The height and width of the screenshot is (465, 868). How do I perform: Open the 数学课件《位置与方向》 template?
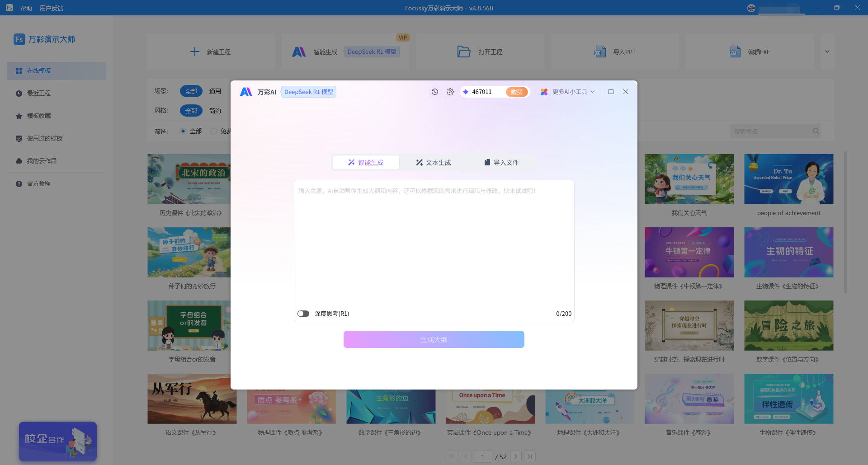pyautogui.click(x=789, y=325)
